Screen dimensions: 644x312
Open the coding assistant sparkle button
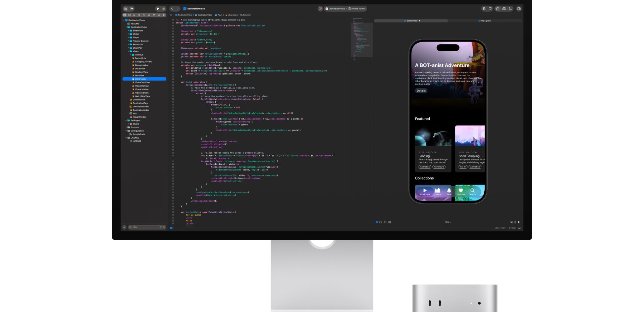click(x=132, y=9)
